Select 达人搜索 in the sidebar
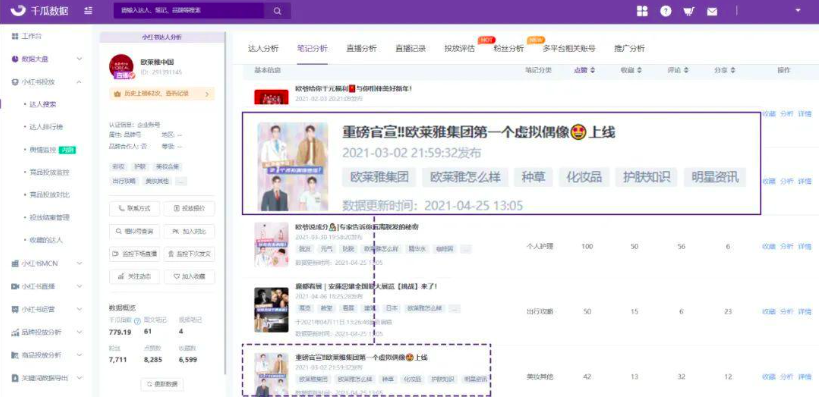Screen dimensions: 821x402 43,104
